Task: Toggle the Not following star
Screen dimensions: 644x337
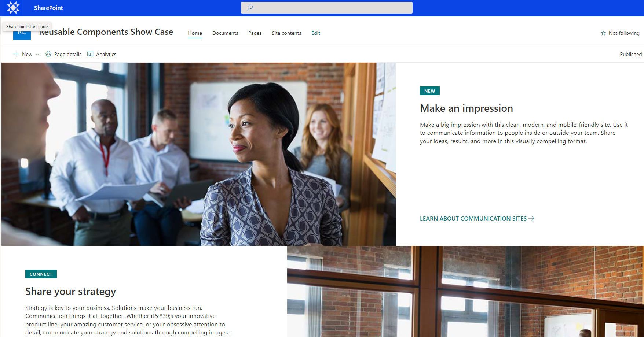Action: point(603,33)
